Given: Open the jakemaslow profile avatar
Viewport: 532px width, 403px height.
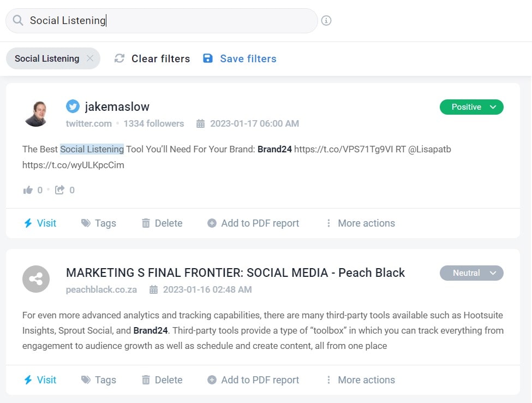Looking at the screenshot, I should click(36, 114).
